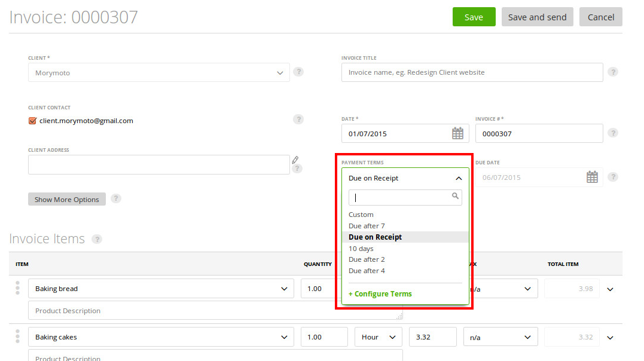The height and width of the screenshot is (361, 644).
Task: Click total item value 3.32
Action: [x=572, y=336]
